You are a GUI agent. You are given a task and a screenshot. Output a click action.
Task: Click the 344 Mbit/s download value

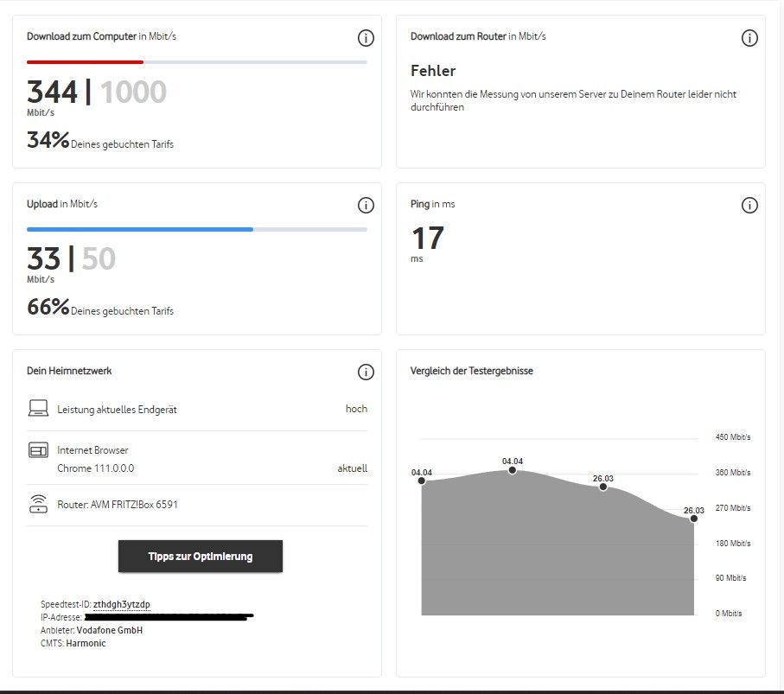[52, 92]
